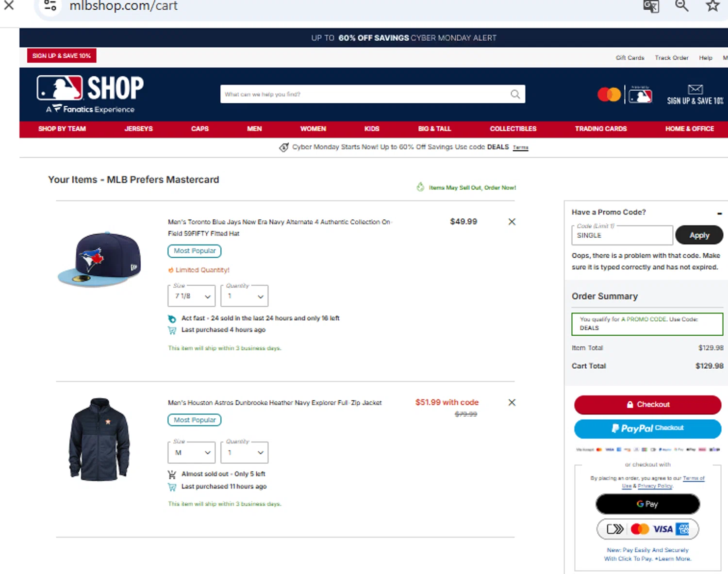This screenshot has height=574, width=728.
Task: Click the zoom magnifier icon in address bar
Action: tap(682, 5)
